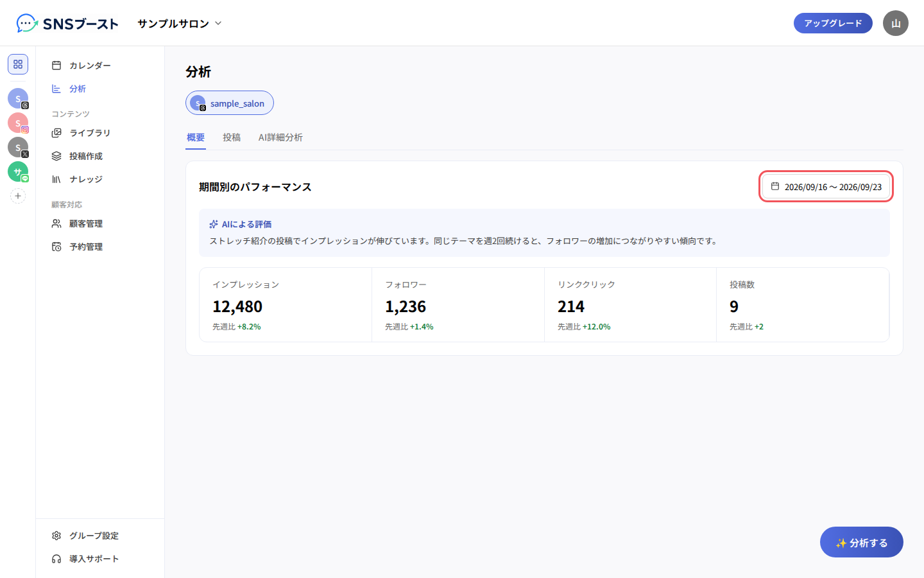Click the リンククリック value 214
The image size is (924, 578).
[x=571, y=307]
